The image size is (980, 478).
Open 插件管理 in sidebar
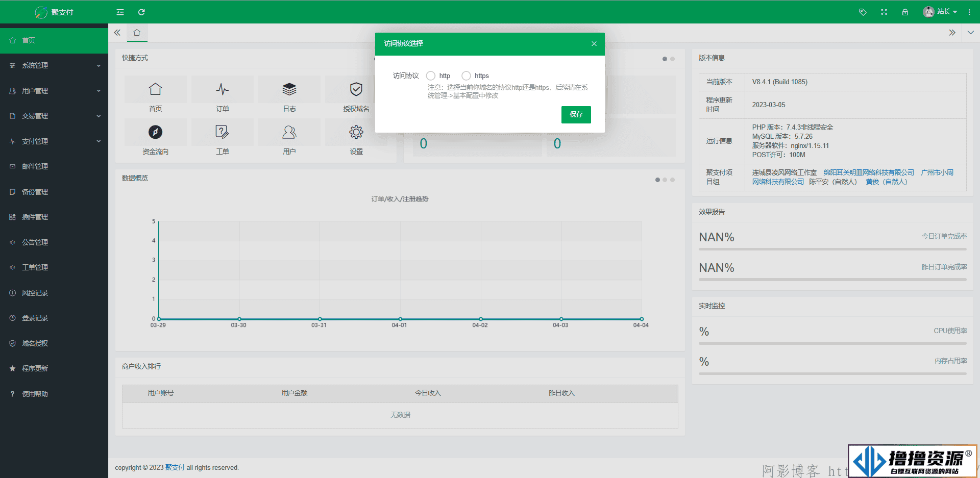(x=54, y=217)
